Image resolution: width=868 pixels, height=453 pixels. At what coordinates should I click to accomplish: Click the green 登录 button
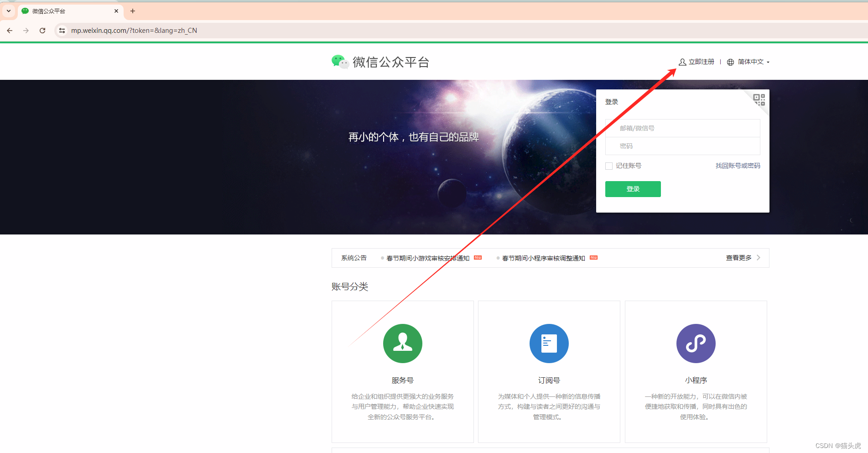point(633,189)
